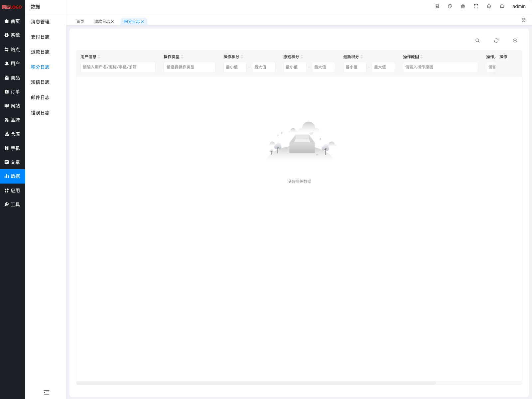Go to 错误日志 page

click(x=40, y=113)
